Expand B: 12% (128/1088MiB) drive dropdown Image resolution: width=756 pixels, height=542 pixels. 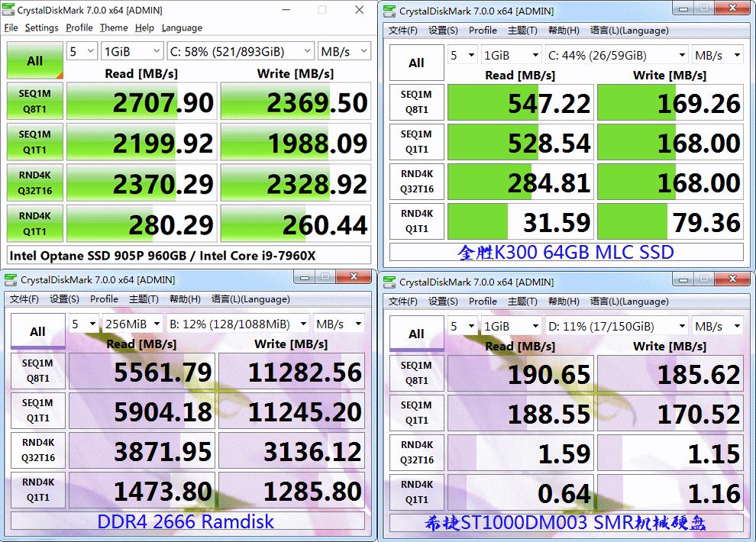coord(237,324)
